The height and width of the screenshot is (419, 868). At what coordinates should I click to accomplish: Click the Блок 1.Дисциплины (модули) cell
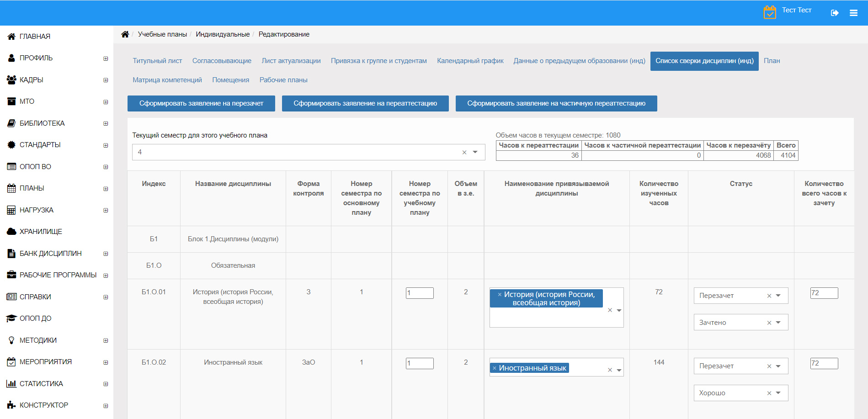(233, 239)
